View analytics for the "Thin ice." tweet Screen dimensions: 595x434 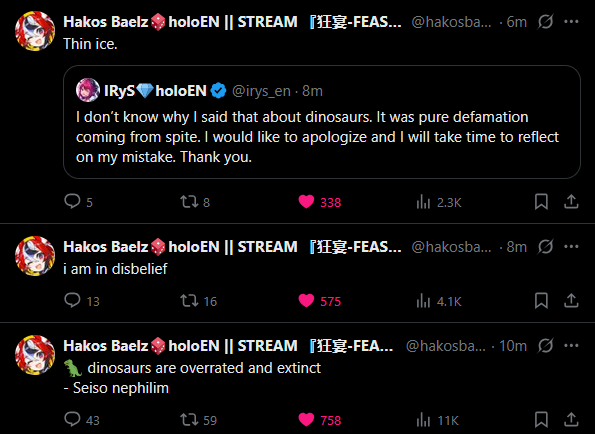(439, 202)
